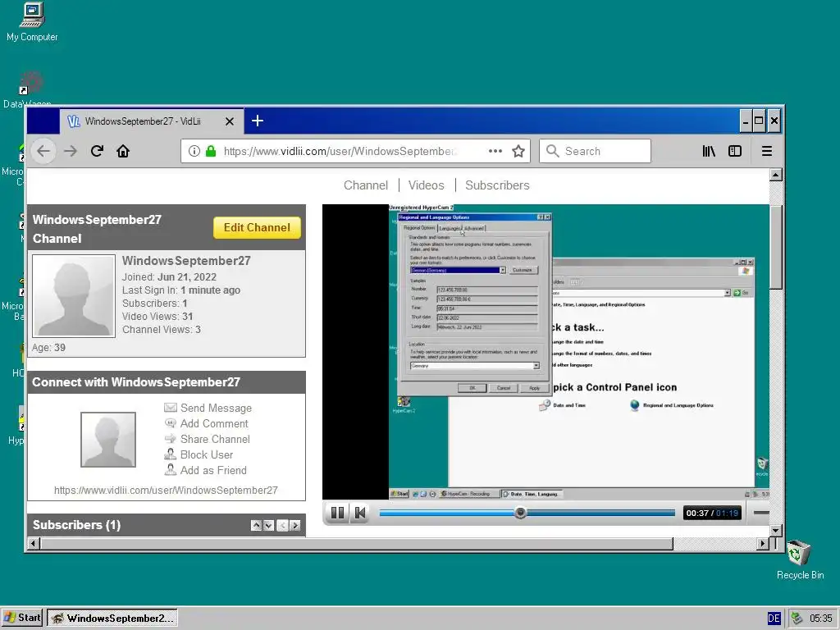
Task: Click the large channel avatar image
Action: (x=74, y=295)
